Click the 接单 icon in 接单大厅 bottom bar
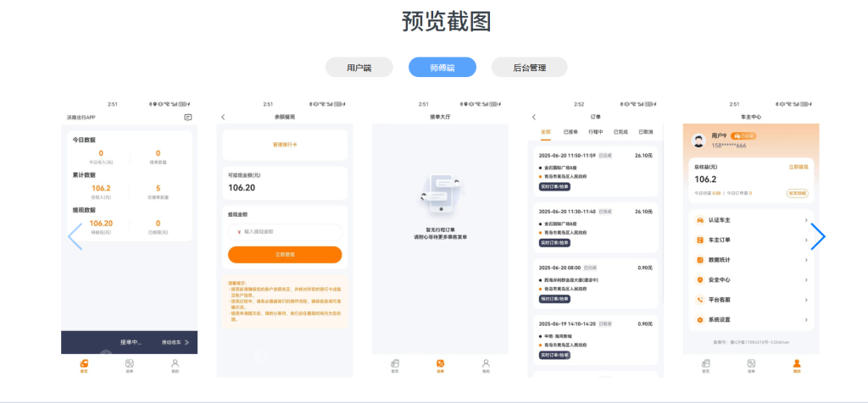Viewport: 868px width, 403px height. [440, 364]
